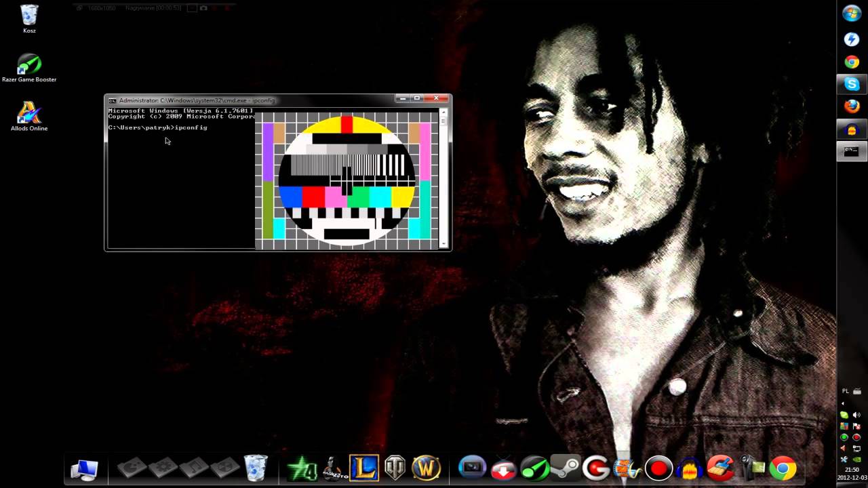The width and height of the screenshot is (868, 488).
Task: Open Steam from the bottom dock
Action: (x=565, y=468)
